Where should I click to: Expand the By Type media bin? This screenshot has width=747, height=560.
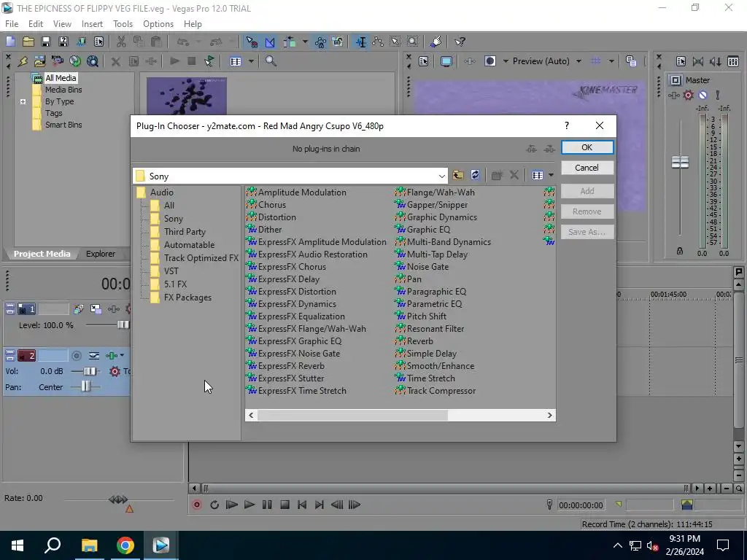pos(23,101)
